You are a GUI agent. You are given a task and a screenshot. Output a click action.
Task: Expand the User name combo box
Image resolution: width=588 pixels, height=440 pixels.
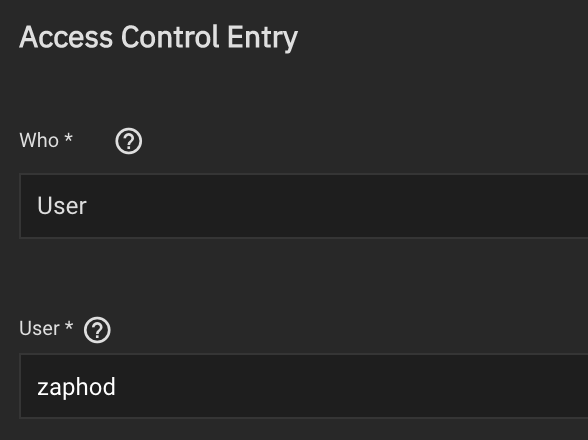304,386
